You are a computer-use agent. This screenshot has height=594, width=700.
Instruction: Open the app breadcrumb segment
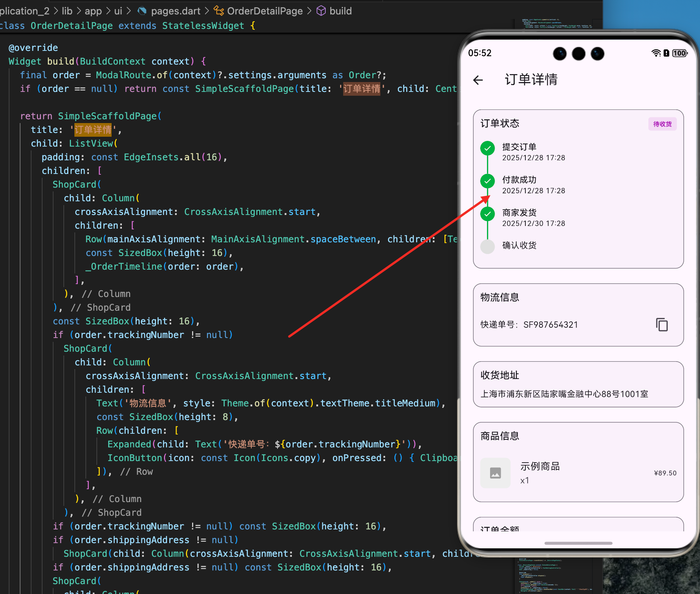[x=93, y=11]
